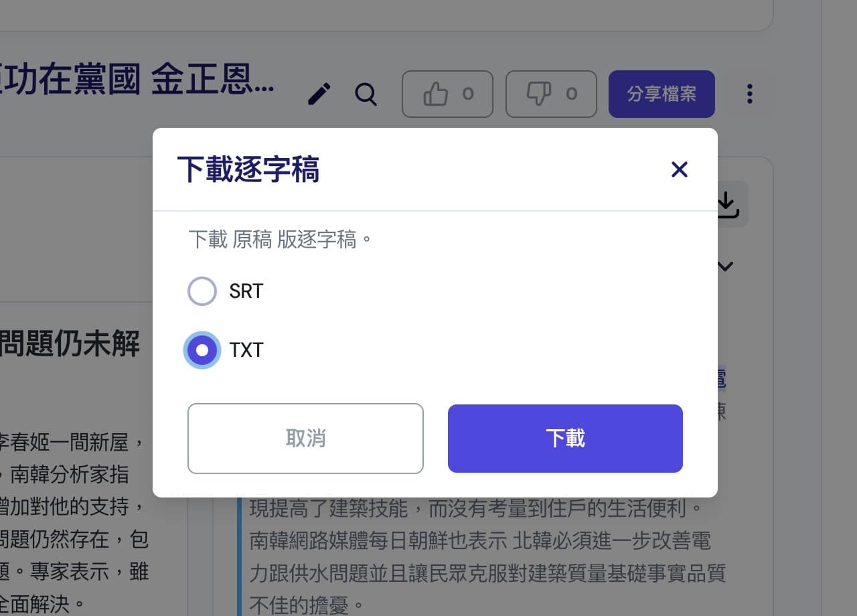Click the SRT format label text
Image resolution: width=857 pixels, height=616 pixels.
click(246, 291)
